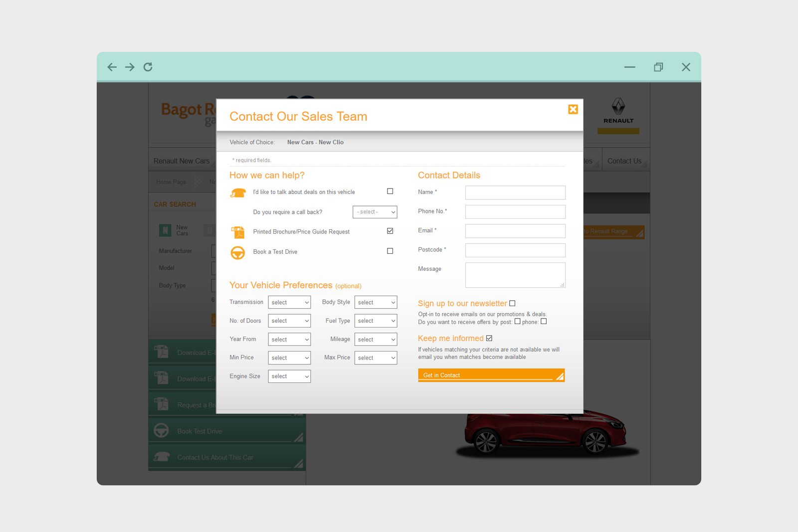The width and height of the screenshot is (798, 532).
Task: Enable the Book a Test Drive checkbox
Action: (390, 251)
